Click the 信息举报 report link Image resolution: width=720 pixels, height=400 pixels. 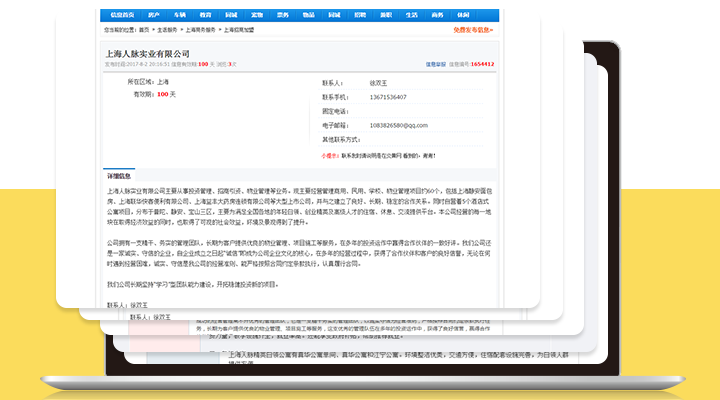(x=436, y=64)
